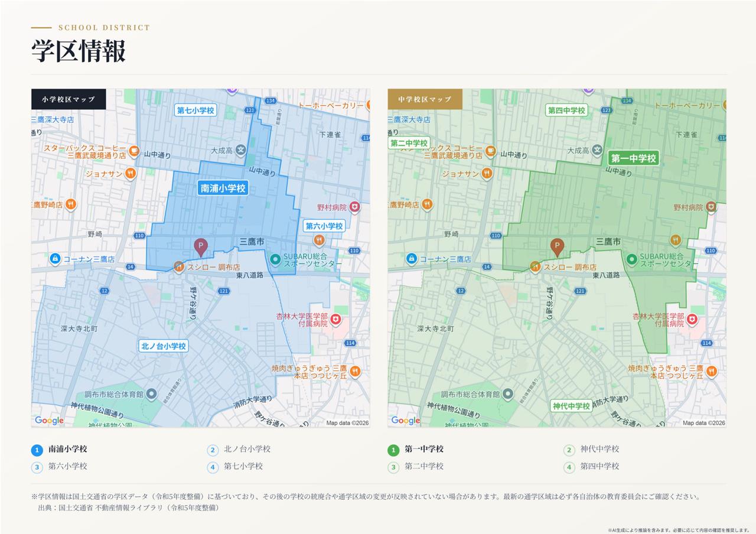Screen dimensions: 756x534
Task: Select Kohnan Mitaka shopping icon on right map
Action: tap(412, 259)
